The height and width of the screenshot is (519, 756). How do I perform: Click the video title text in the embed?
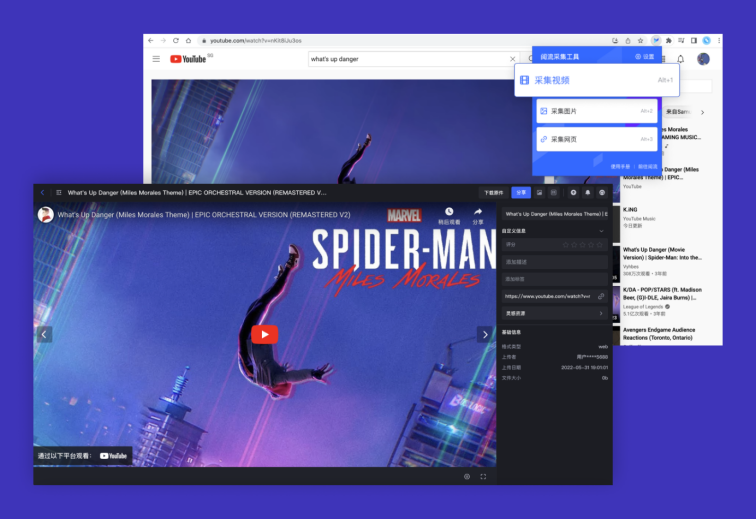204,215
